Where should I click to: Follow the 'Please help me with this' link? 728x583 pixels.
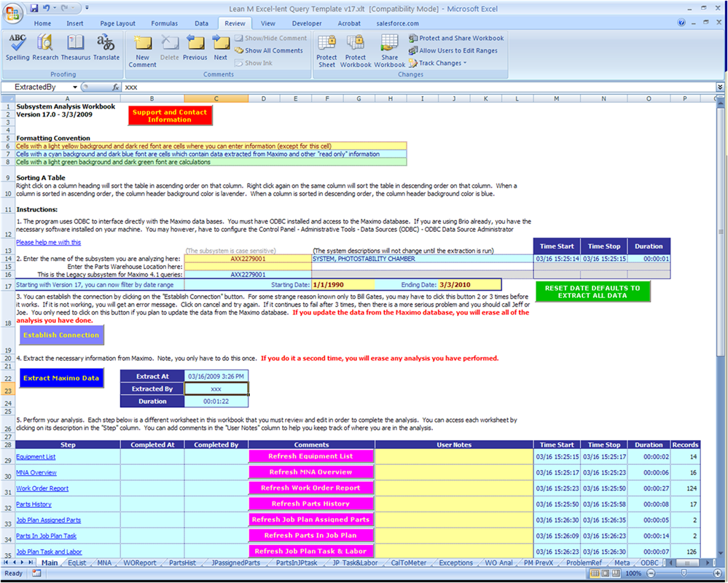click(x=48, y=242)
